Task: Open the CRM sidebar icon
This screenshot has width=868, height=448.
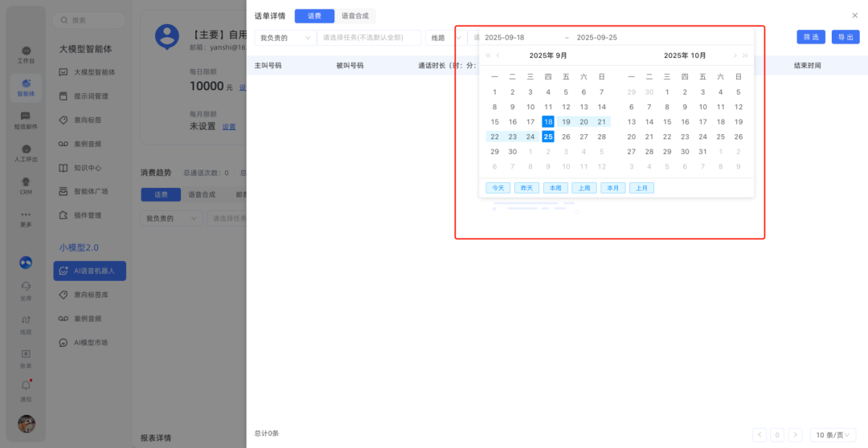Action: click(x=27, y=185)
